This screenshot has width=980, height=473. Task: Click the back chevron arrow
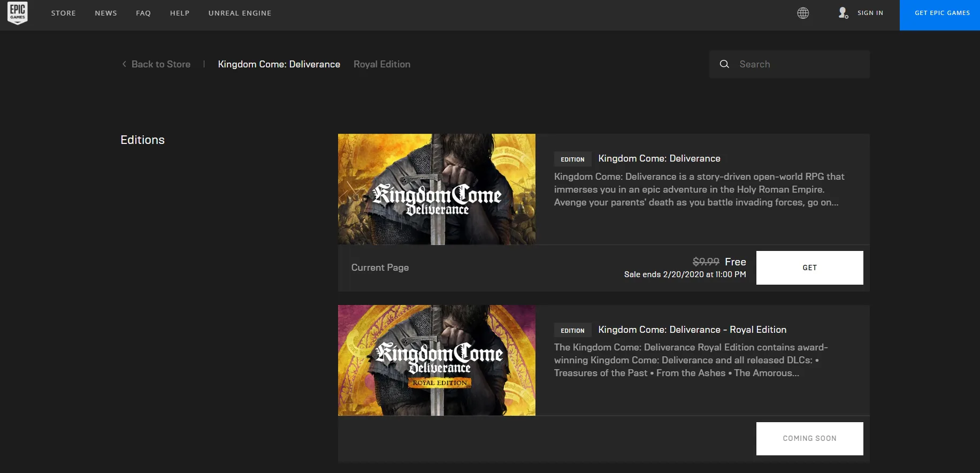pyautogui.click(x=124, y=64)
